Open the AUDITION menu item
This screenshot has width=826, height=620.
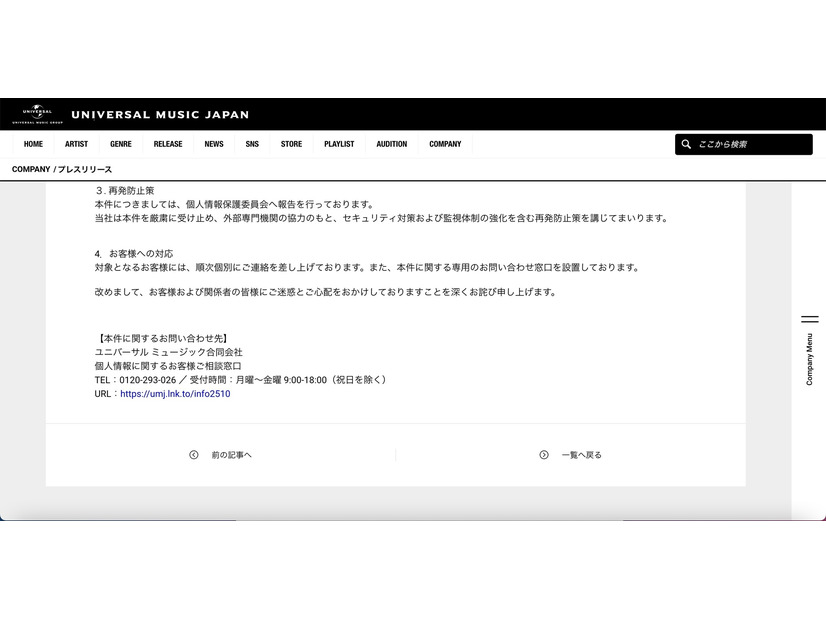tap(391, 144)
